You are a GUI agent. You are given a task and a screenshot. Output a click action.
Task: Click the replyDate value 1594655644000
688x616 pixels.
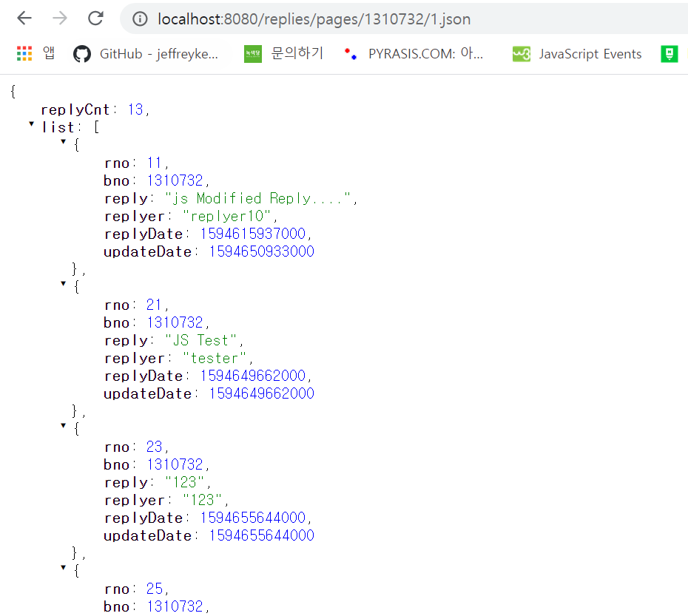[253, 518]
